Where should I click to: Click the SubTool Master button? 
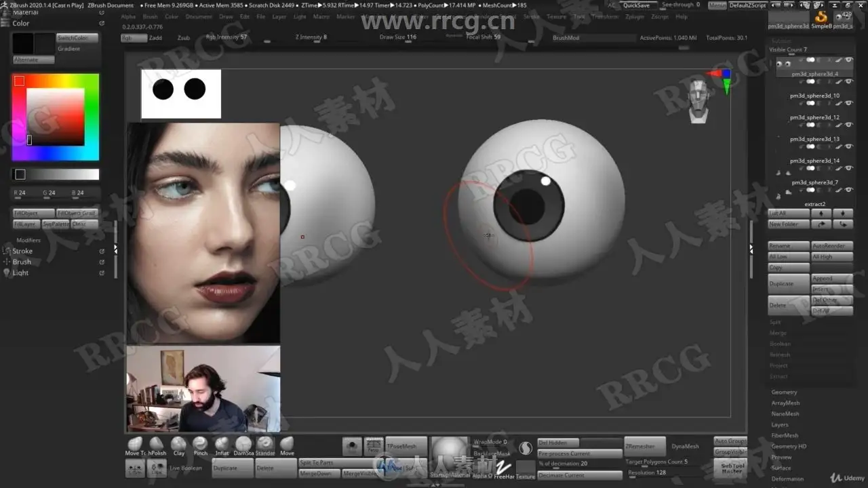coord(731,468)
